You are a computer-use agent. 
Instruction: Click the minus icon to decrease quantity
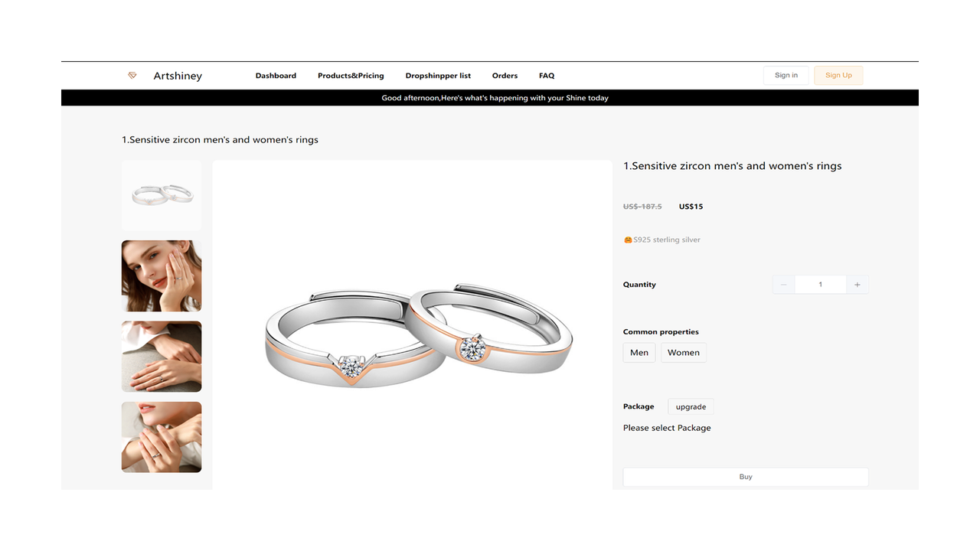(783, 284)
